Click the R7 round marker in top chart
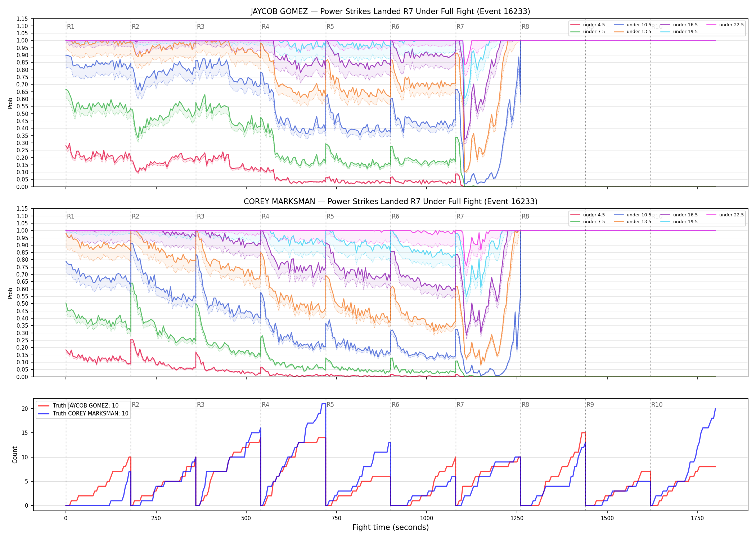The width and height of the screenshot is (756, 540). (x=460, y=27)
